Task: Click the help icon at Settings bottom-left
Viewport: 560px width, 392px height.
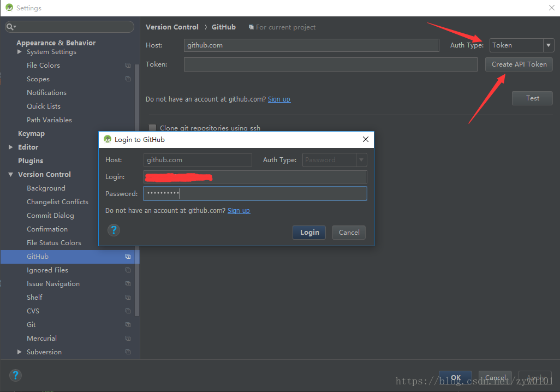Action: [15, 375]
